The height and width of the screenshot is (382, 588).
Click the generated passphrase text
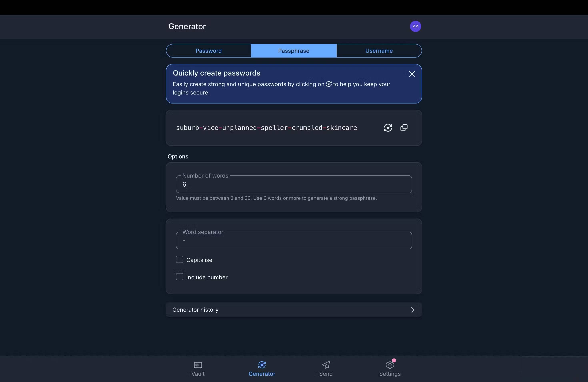pos(266,128)
